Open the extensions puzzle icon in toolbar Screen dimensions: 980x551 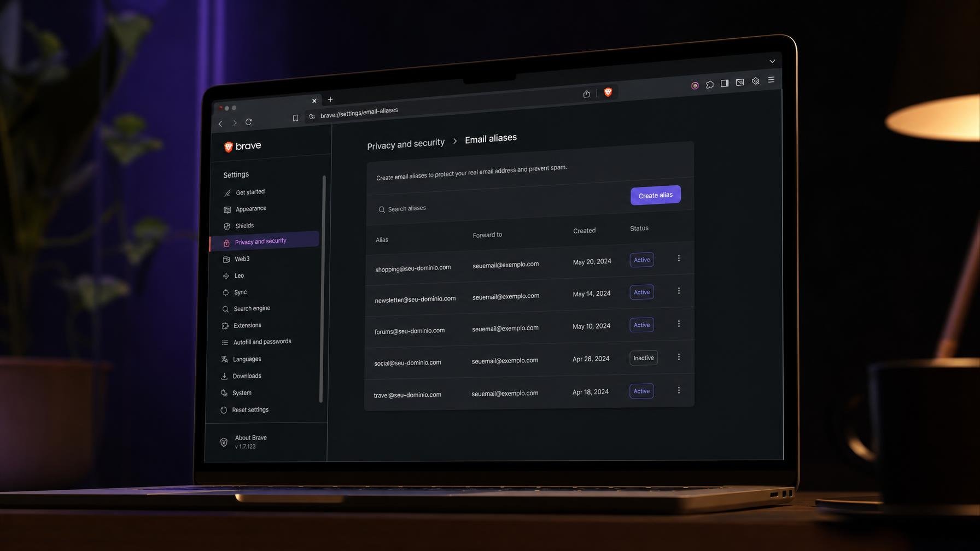coord(710,84)
